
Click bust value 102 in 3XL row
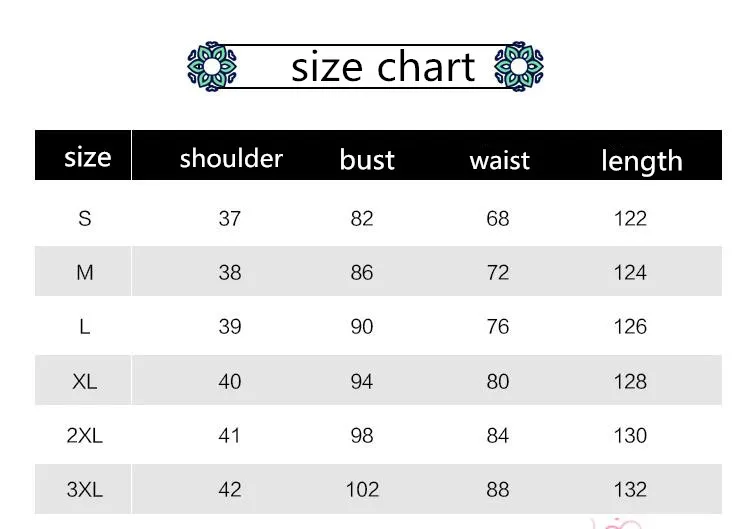click(363, 489)
